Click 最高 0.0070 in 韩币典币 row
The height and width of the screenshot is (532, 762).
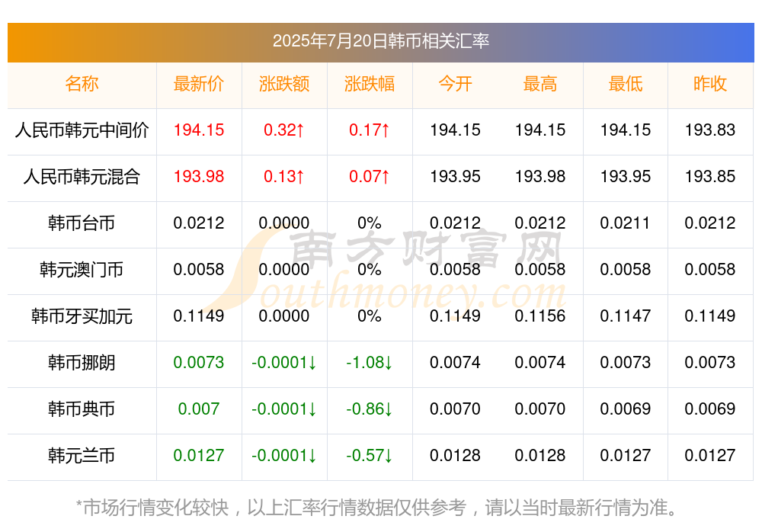click(x=540, y=409)
